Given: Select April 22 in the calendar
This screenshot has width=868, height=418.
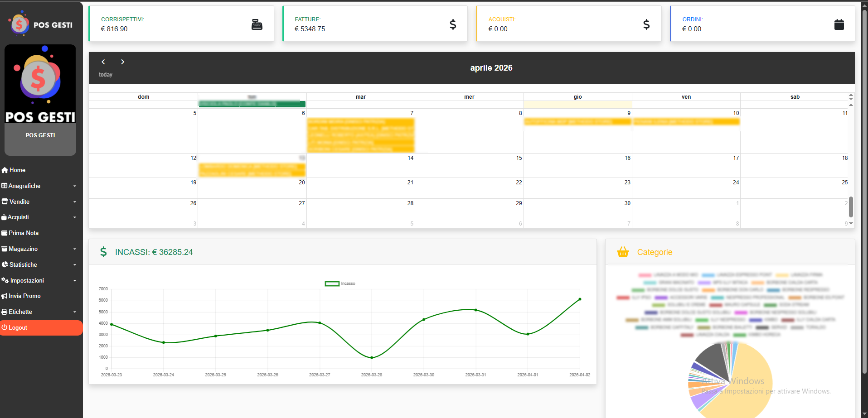Looking at the screenshot, I should (469, 188).
